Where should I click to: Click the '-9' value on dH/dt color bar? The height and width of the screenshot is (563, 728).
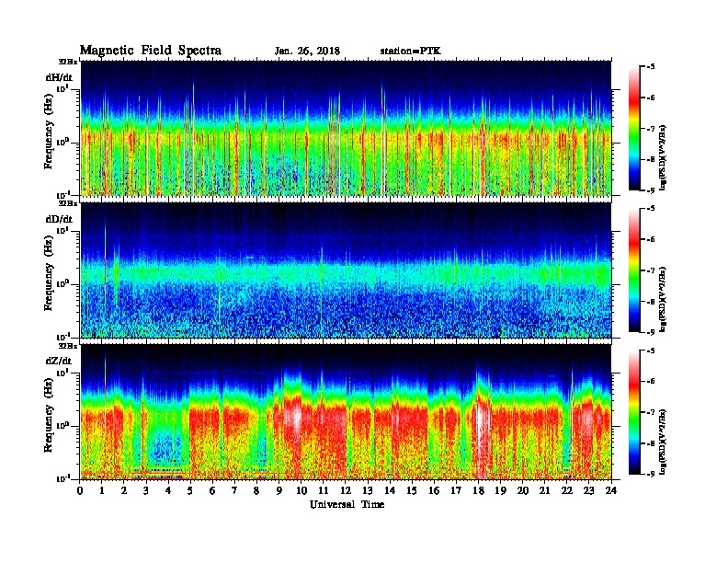click(x=650, y=190)
